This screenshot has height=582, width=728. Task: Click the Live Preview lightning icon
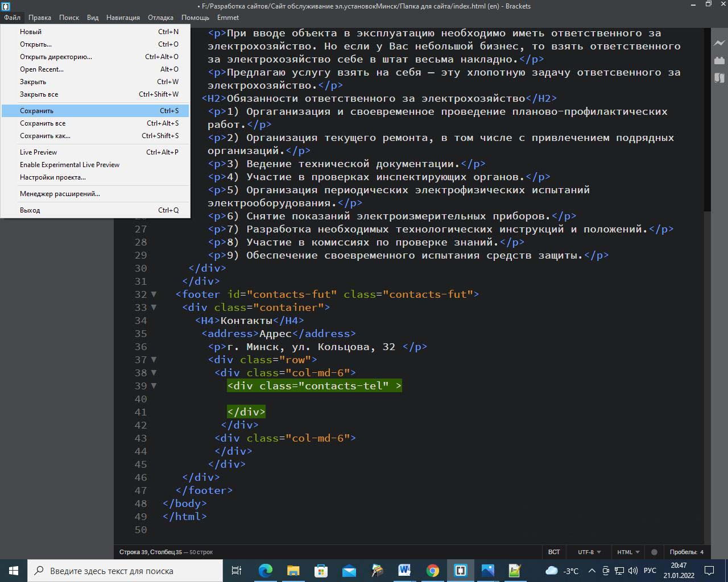tap(719, 43)
